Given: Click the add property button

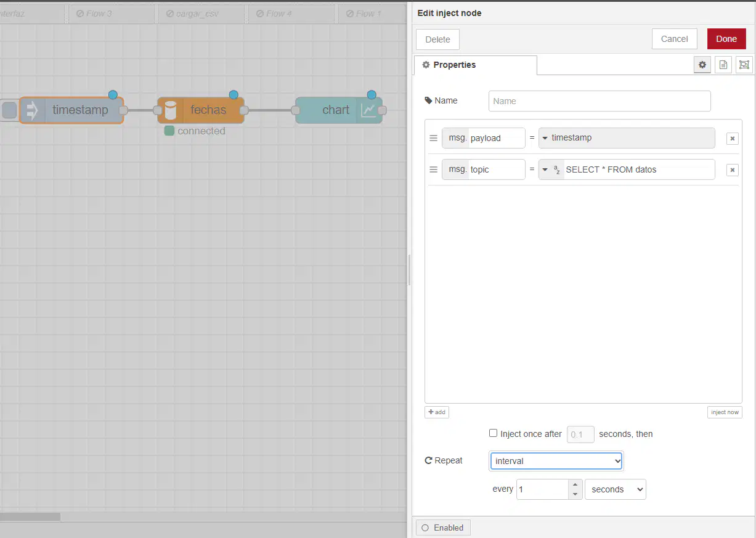Looking at the screenshot, I should point(437,412).
